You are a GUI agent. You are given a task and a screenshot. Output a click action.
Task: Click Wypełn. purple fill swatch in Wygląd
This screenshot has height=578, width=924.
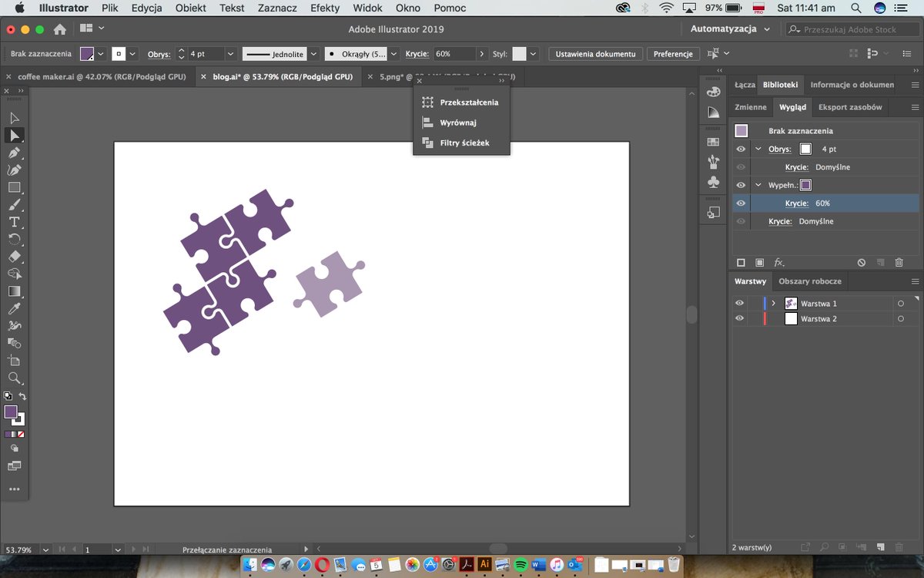pos(805,185)
